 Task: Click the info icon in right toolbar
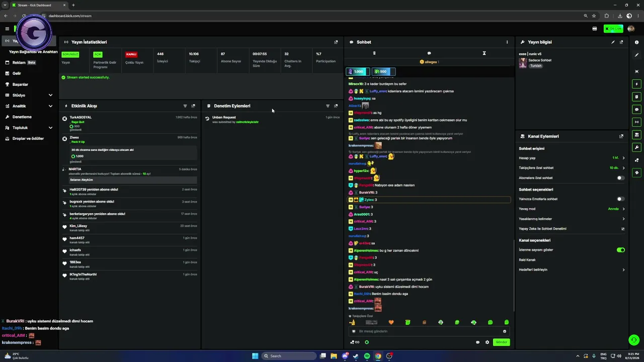(637, 42)
